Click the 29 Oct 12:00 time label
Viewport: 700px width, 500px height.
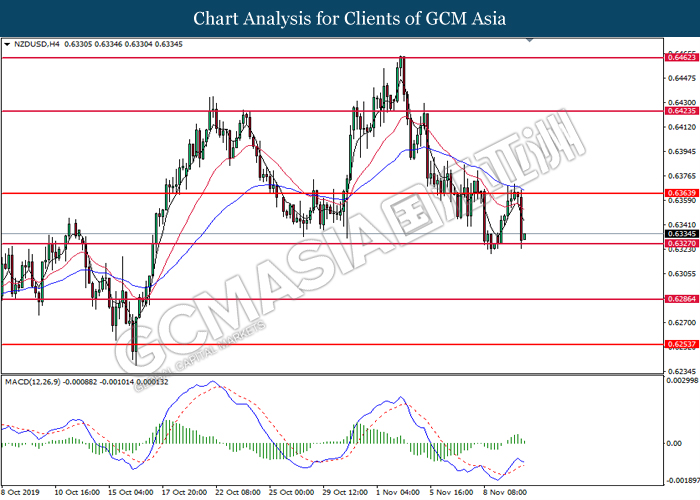click(345, 492)
